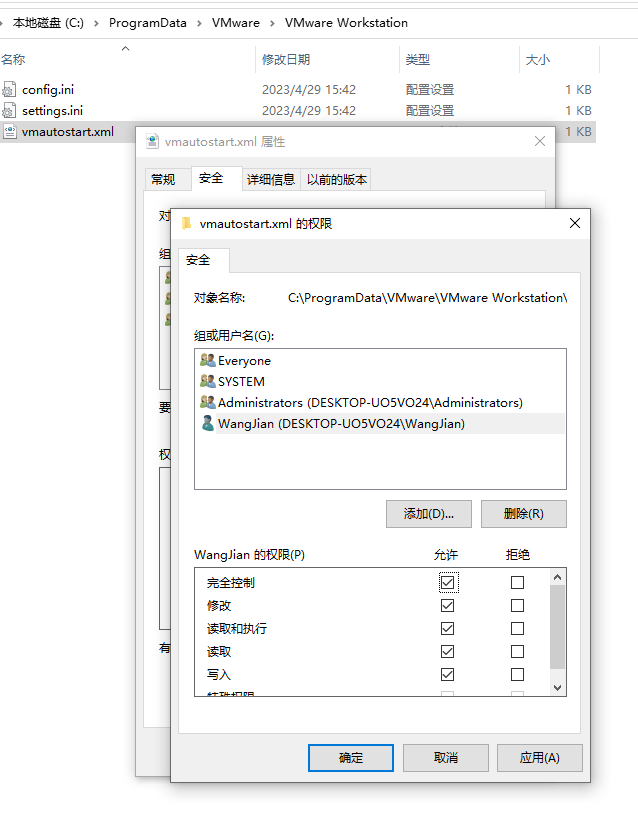This screenshot has height=831, width=638.
Task: Click permissions list scrollbar thumb
Action: click(x=557, y=626)
